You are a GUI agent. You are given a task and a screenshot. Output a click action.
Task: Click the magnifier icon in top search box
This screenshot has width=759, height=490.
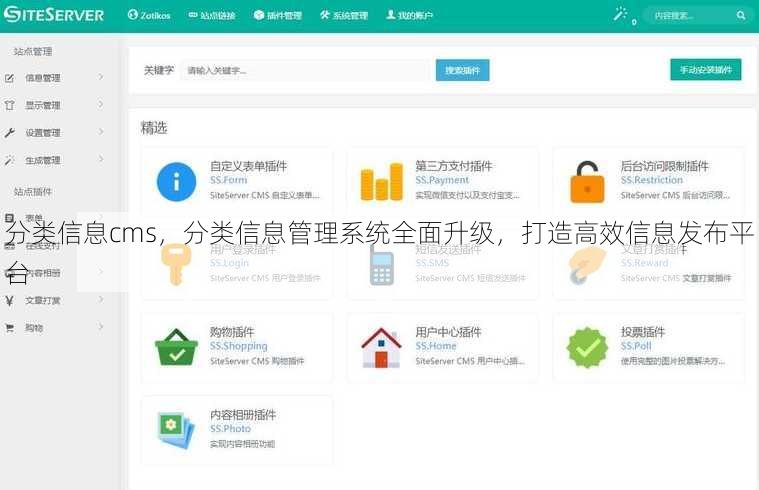coord(741,15)
